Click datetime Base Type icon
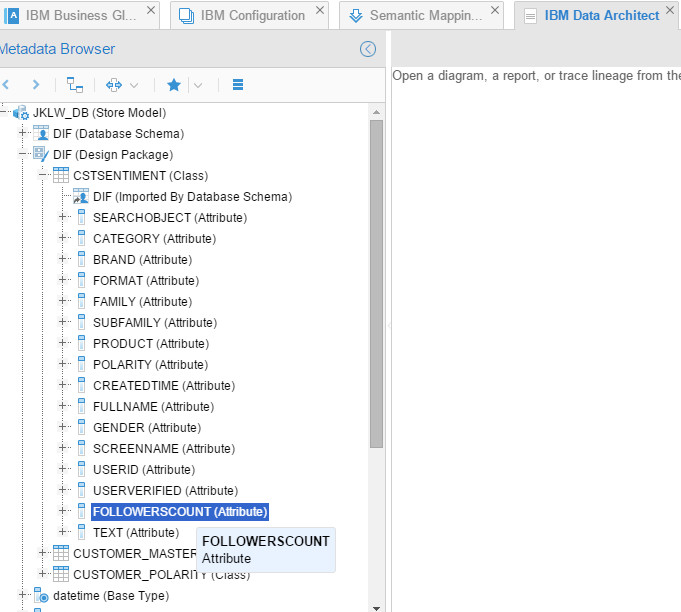The image size is (681, 612). 41,595
